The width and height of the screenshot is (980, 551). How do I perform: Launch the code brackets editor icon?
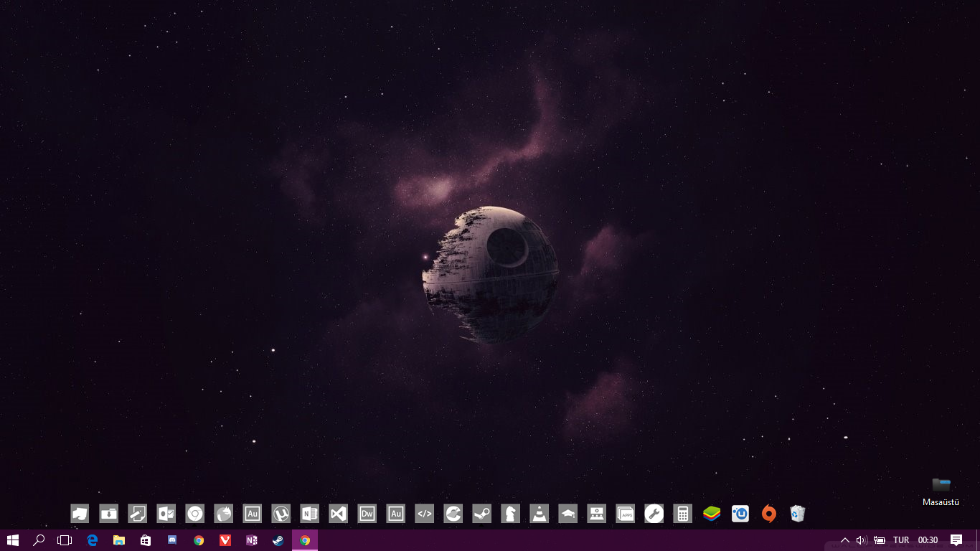tap(424, 513)
